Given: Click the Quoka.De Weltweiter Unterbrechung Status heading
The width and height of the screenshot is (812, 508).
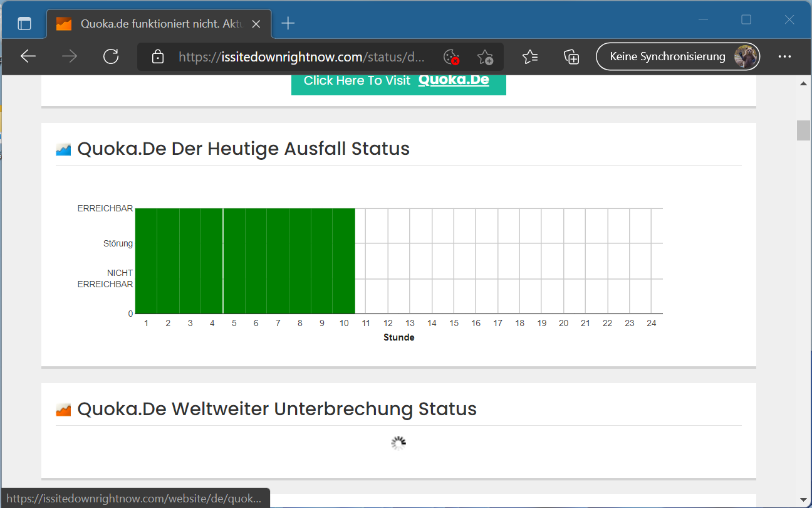Looking at the screenshot, I should click(277, 409).
